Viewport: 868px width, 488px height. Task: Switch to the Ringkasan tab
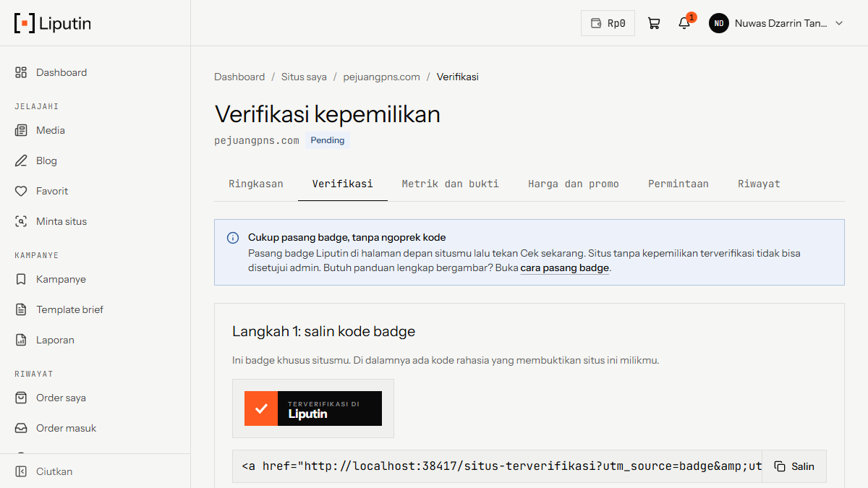pyautogui.click(x=256, y=184)
